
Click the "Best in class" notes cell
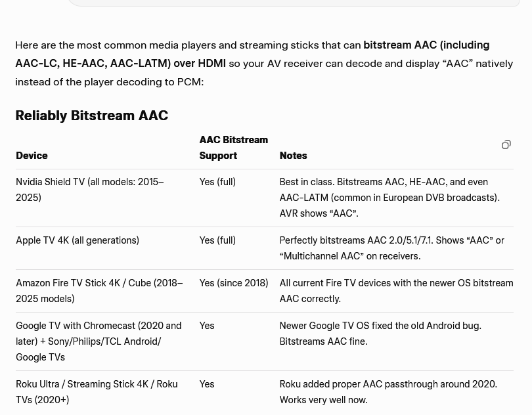tap(389, 198)
